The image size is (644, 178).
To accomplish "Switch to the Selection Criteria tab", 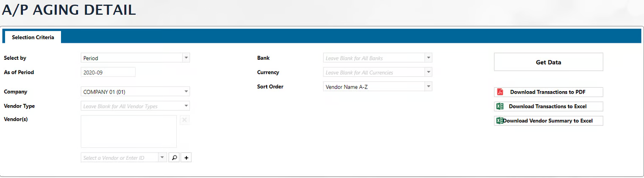I will coord(33,37).
